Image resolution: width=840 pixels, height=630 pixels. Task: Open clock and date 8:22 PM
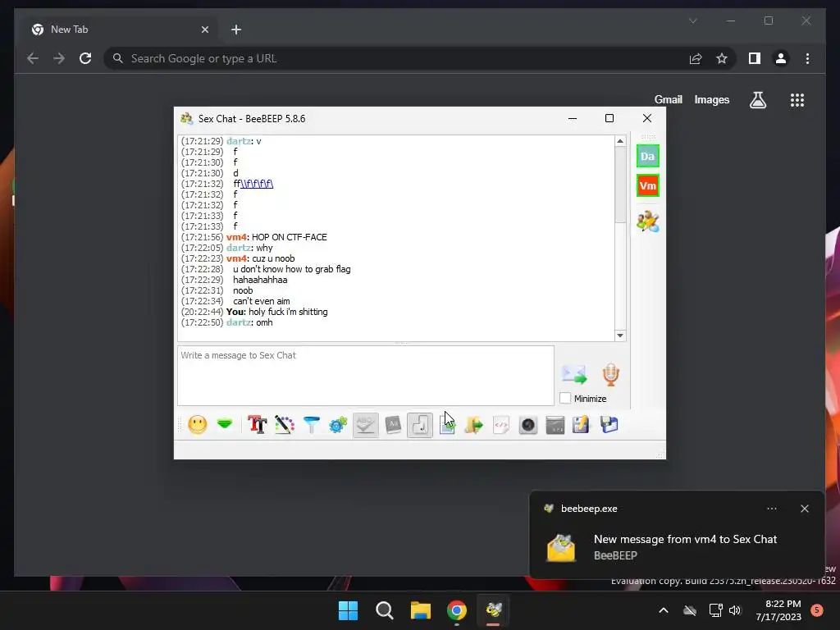778,610
